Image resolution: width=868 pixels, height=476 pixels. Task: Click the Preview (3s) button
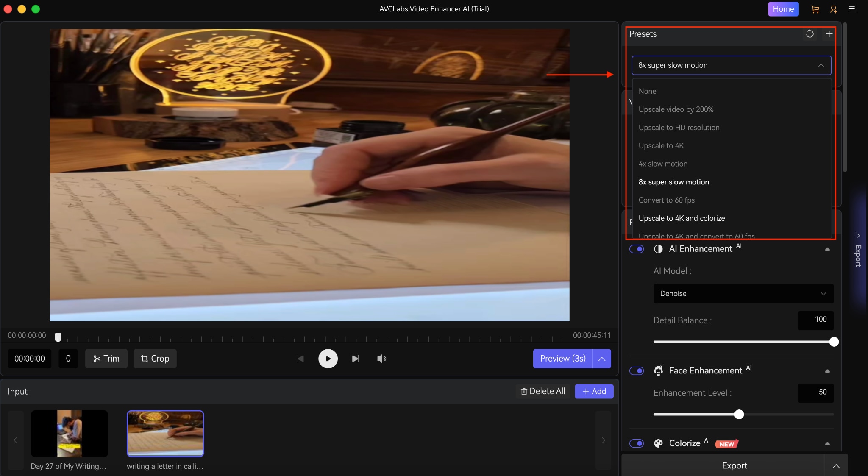point(562,359)
